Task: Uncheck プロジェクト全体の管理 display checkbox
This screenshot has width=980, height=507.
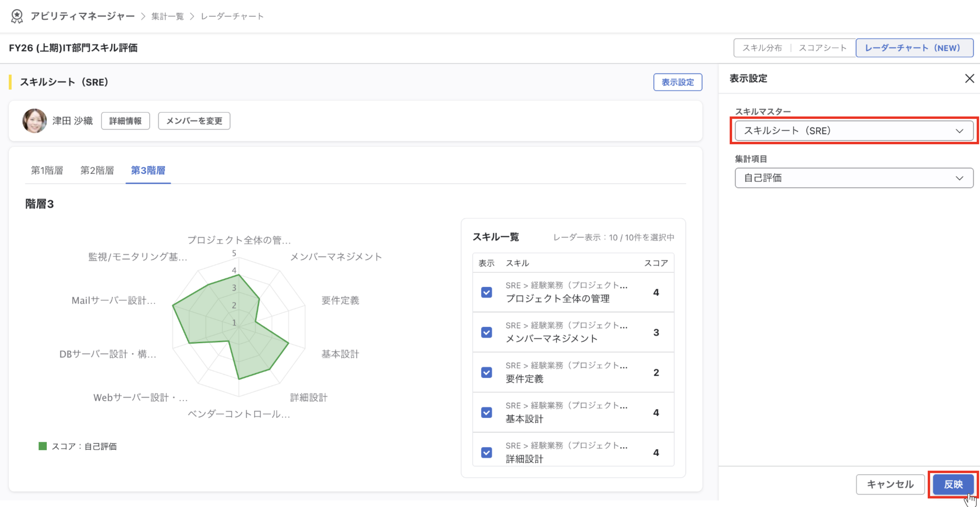Action: (486, 292)
